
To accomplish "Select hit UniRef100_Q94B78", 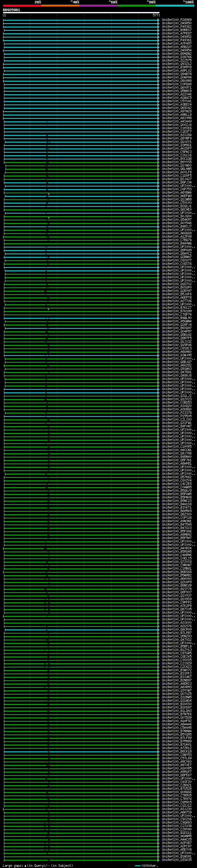I will pyautogui.click(x=177, y=74).
